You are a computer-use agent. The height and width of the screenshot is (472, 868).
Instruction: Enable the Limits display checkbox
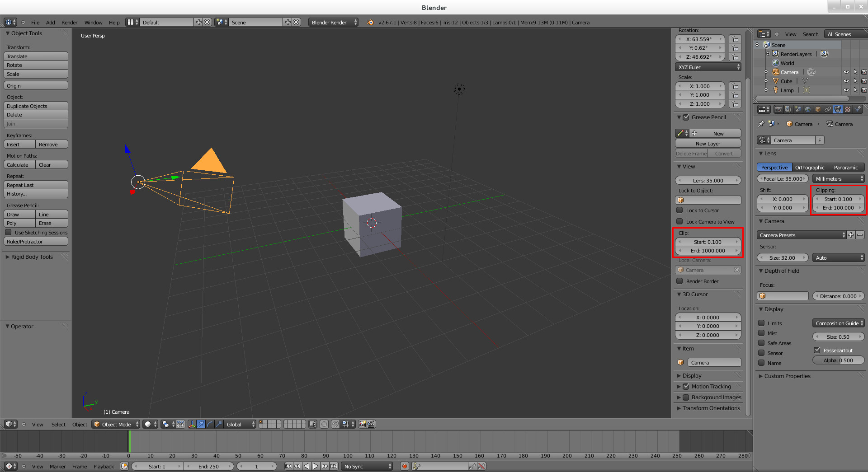(x=761, y=323)
